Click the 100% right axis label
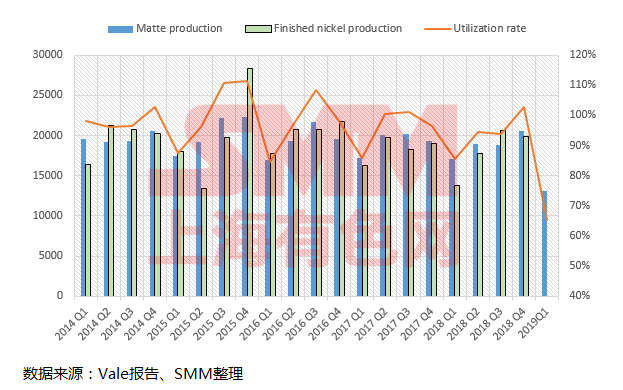 (x=583, y=114)
